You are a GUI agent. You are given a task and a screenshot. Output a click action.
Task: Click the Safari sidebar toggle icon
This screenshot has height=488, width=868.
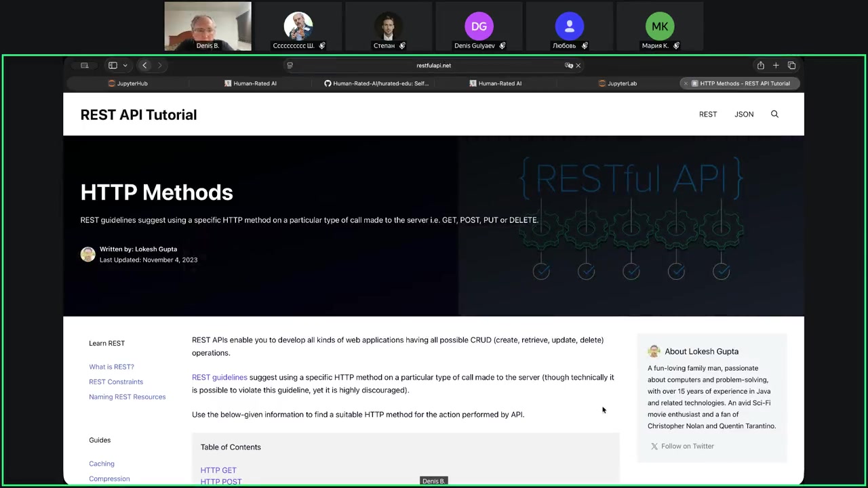click(x=113, y=66)
